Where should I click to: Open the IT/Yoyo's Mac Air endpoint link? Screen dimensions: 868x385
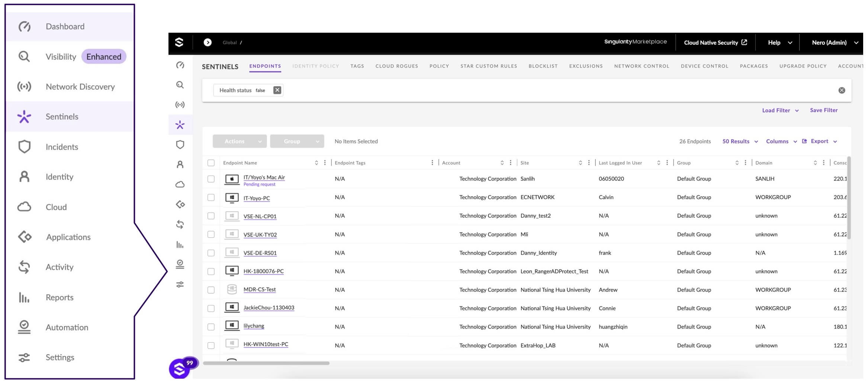[x=264, y=178]
